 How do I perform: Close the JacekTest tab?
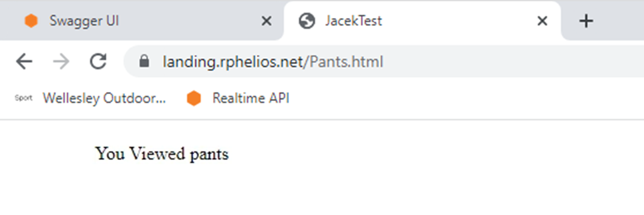pyautogui.click(x=542, y=21)
